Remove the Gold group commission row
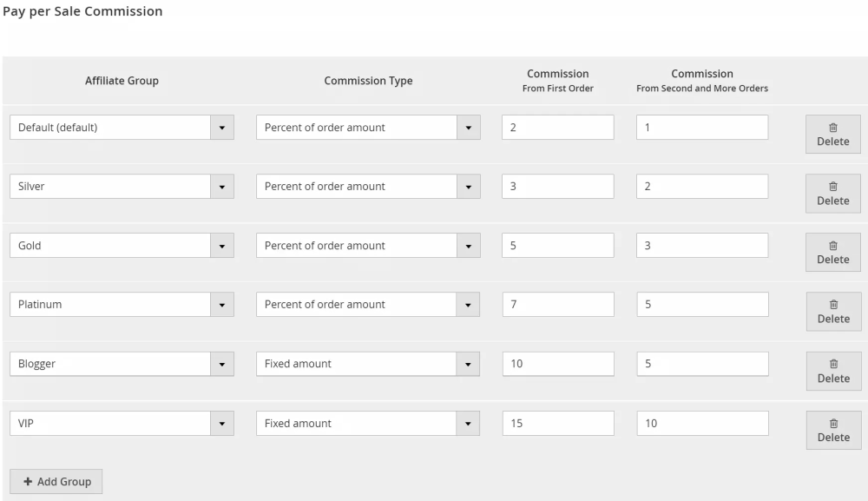The height and width of the screenshot is (501, 868). [x=832, y=253]
